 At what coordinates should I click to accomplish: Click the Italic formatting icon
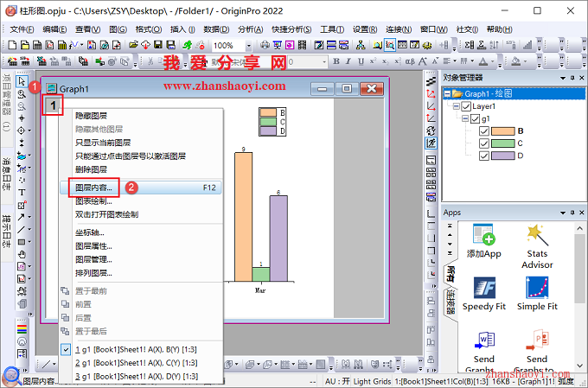point(348,61)
